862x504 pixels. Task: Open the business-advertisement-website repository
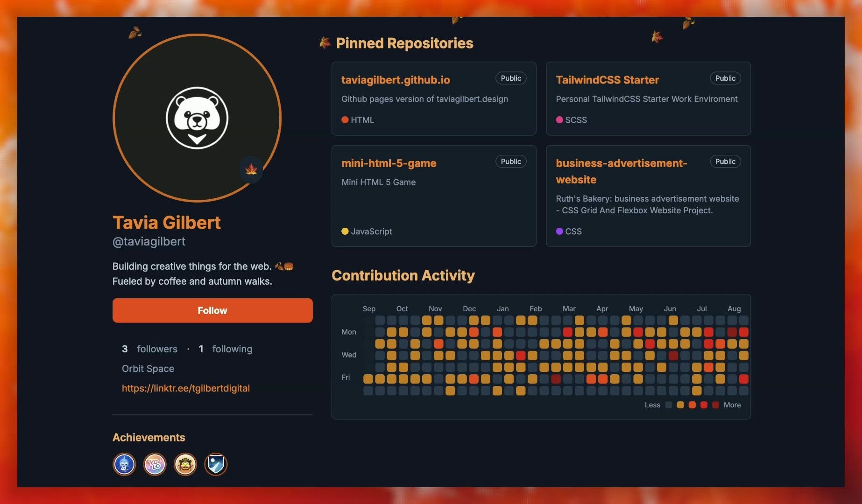621,171
